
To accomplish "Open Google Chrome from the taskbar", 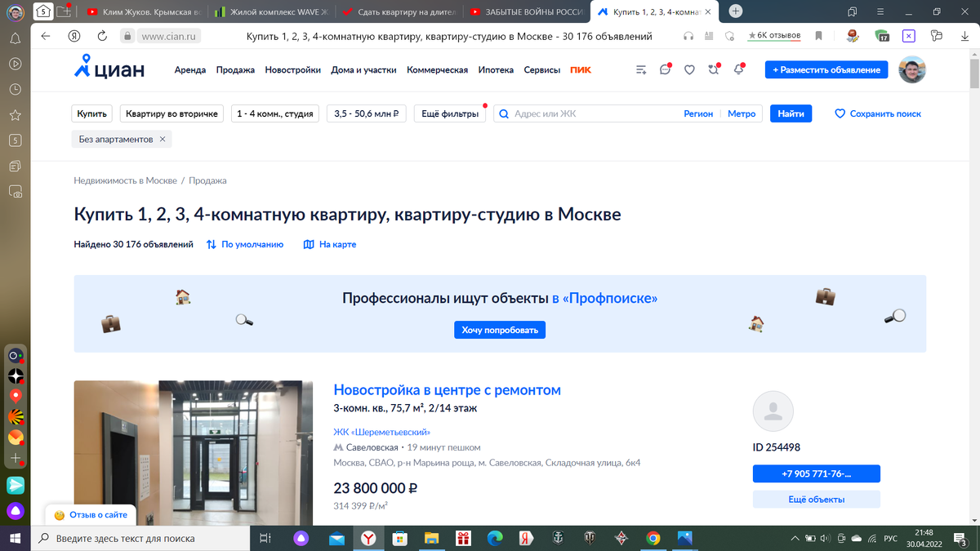I will coord(653,538).
